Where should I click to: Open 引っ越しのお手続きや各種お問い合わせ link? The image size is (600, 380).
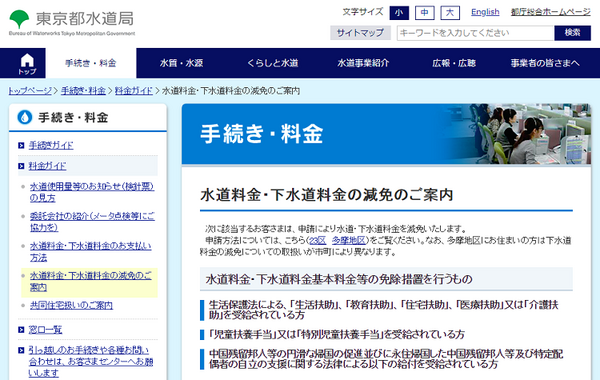[x=91, y=362]
